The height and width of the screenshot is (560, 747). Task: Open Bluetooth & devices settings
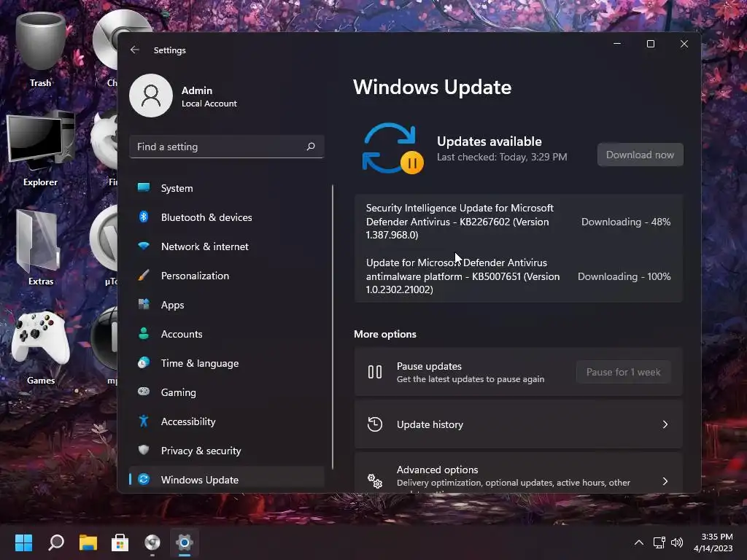(x=227, y=217)
